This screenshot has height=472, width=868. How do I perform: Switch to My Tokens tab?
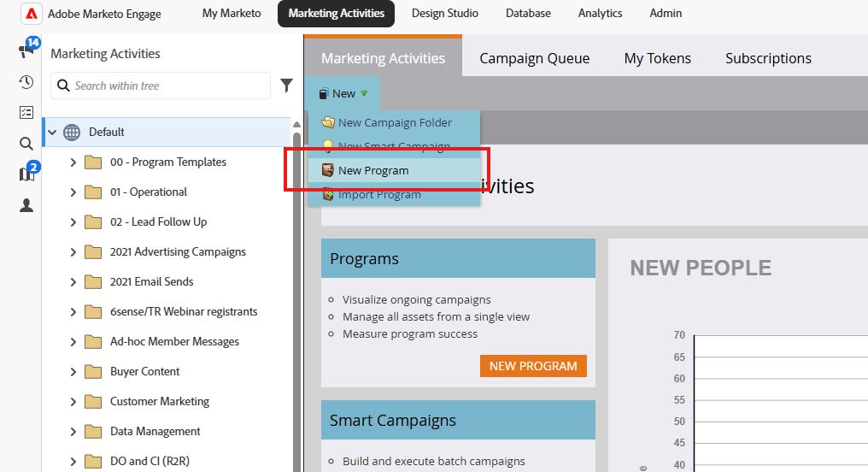(x=658, y=58)
